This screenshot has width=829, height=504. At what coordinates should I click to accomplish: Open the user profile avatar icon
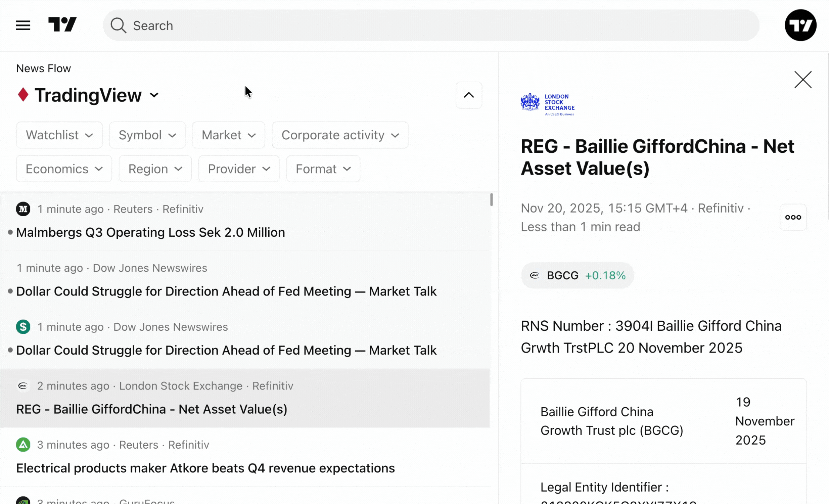[x=800, y=25]
